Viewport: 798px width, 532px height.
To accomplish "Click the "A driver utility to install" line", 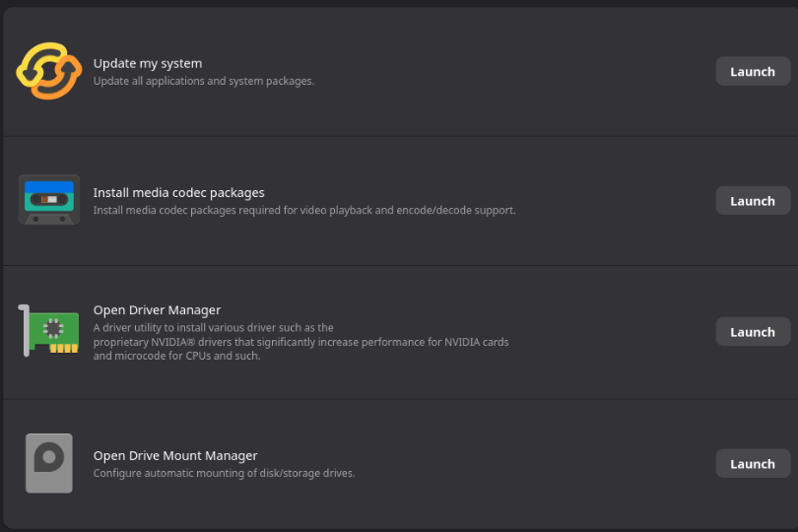I will click(213, 328).
